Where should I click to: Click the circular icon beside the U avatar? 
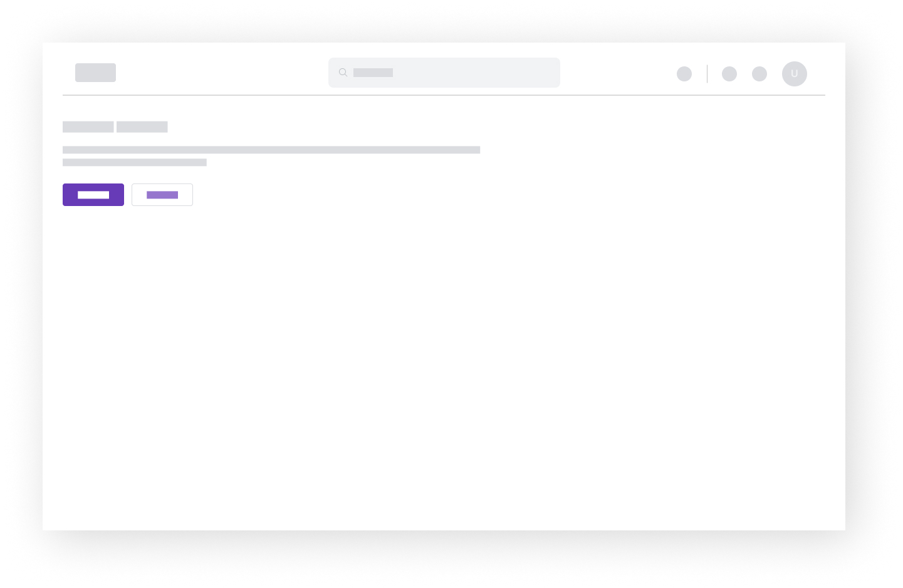pos(759,74)
